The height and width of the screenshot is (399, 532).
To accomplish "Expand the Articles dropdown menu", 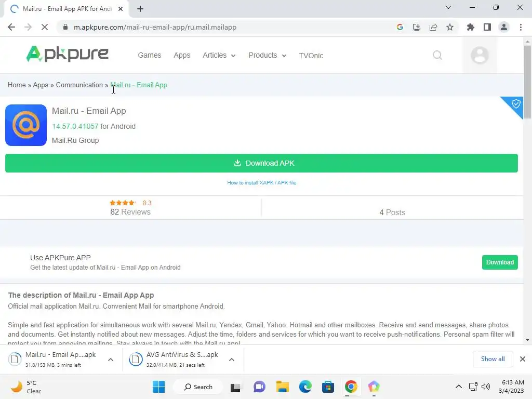I will click(x=219, y=55).
